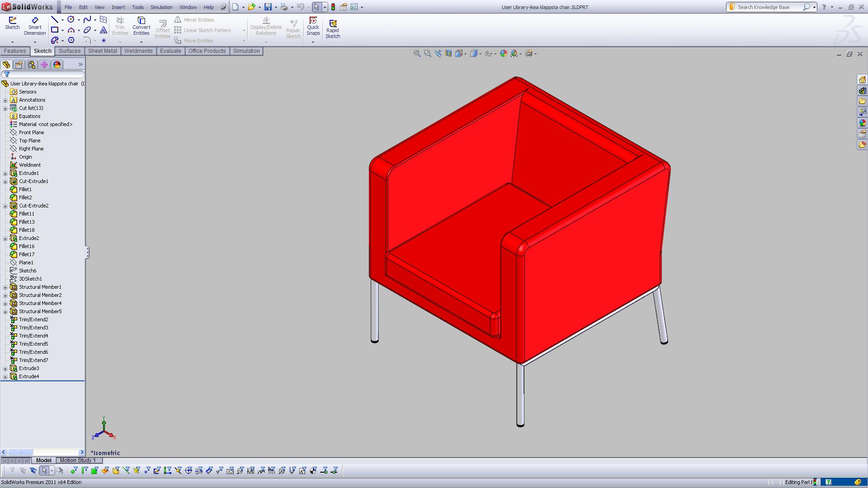
Task: Expand the Extrude1 feature
Action: (5, 173)
